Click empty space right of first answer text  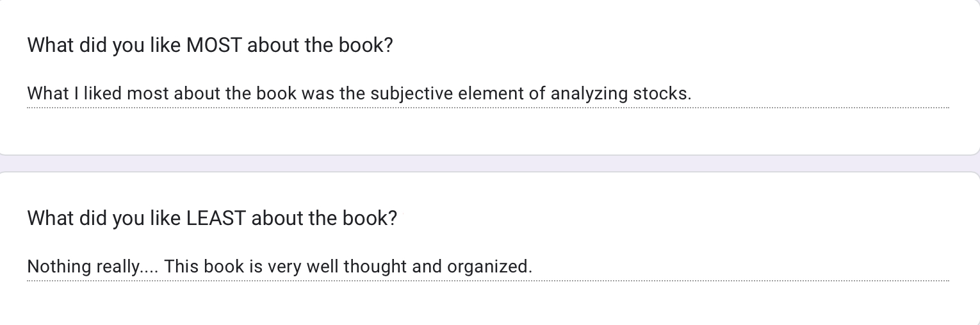click(820, 94)
